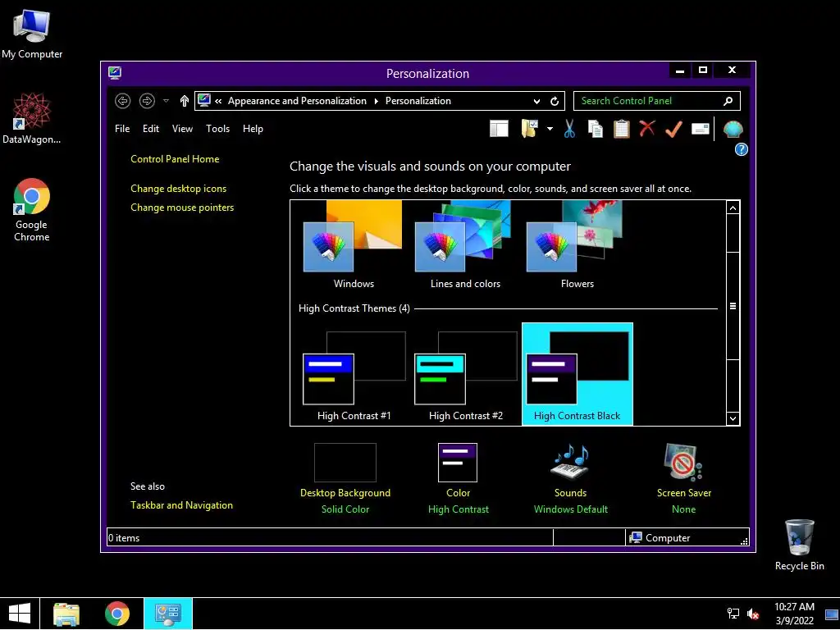This screenshot has width=840, height=630.
Task: Open Taskbar and Navigation link
Action: coord(181,505)
